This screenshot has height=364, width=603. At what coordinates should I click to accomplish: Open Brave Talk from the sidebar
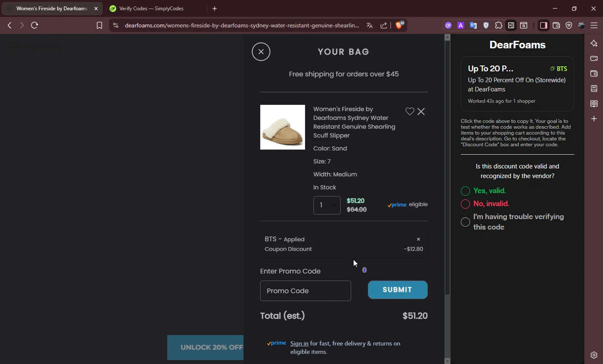pyautogui.click(x=594, y=59)
